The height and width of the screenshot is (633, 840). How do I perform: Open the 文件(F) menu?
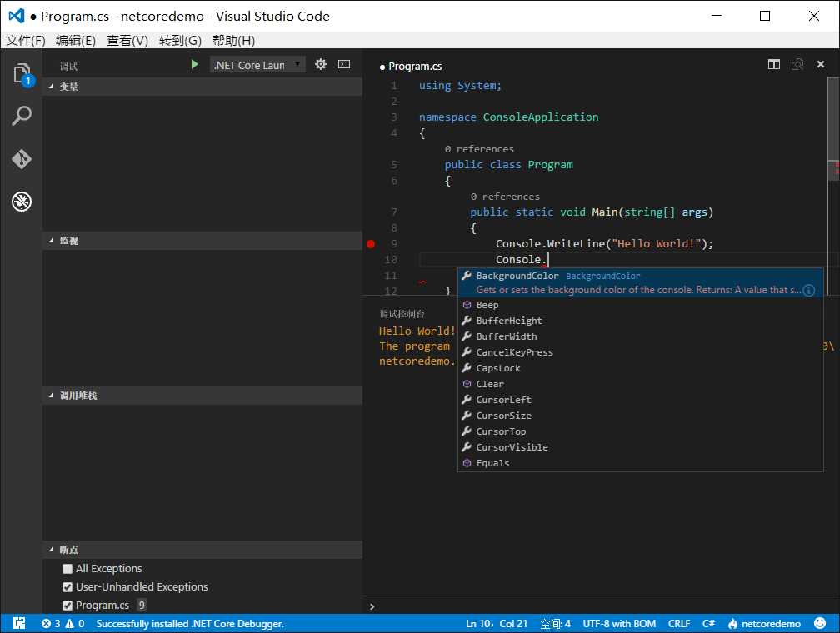(x=25, y=41)
